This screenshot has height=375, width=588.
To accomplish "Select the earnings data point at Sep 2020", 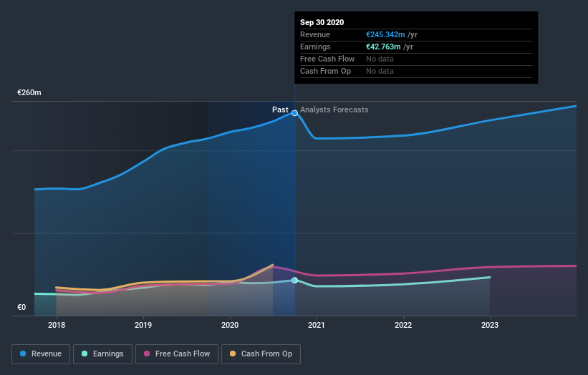I will (x=295, y=281).
